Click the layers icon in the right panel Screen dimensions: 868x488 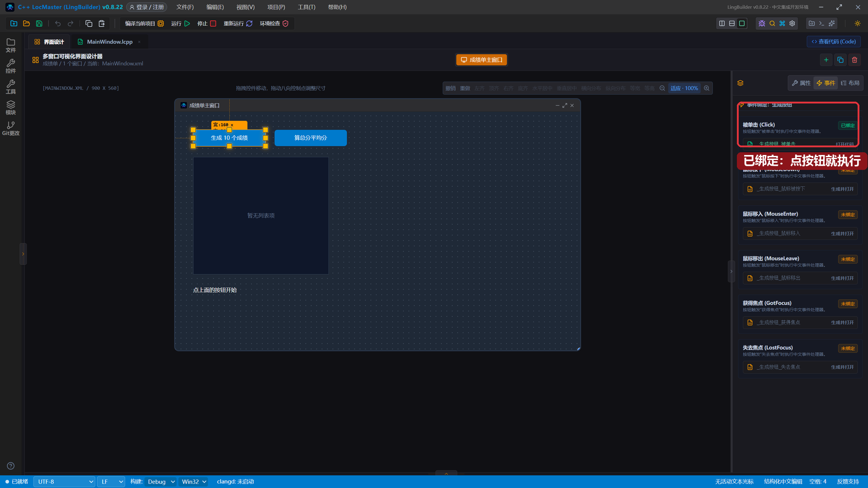pyautogui.click(x=740, y=83)
